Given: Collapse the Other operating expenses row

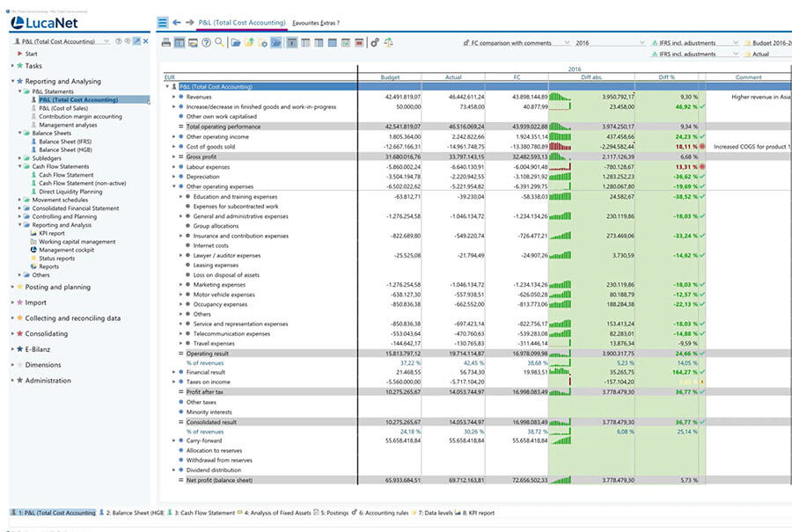Looking at the screenshot, I should click(174, 186).
